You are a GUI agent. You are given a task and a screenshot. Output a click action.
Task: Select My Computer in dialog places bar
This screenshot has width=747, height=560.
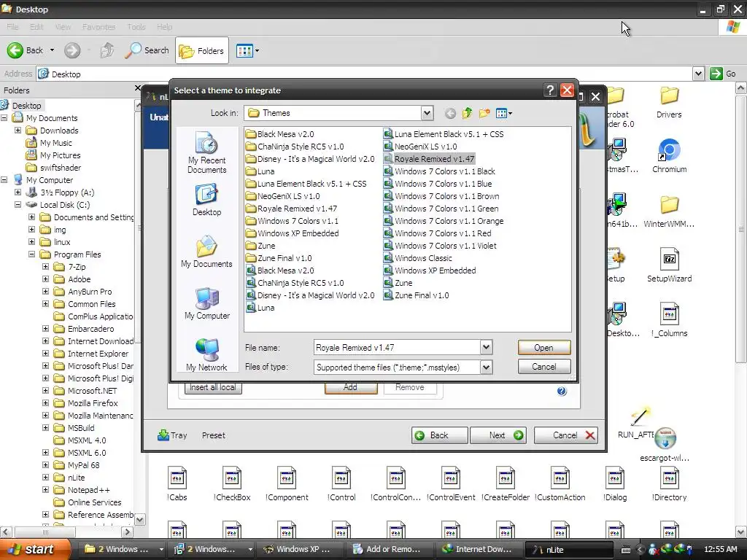(206, 304)
